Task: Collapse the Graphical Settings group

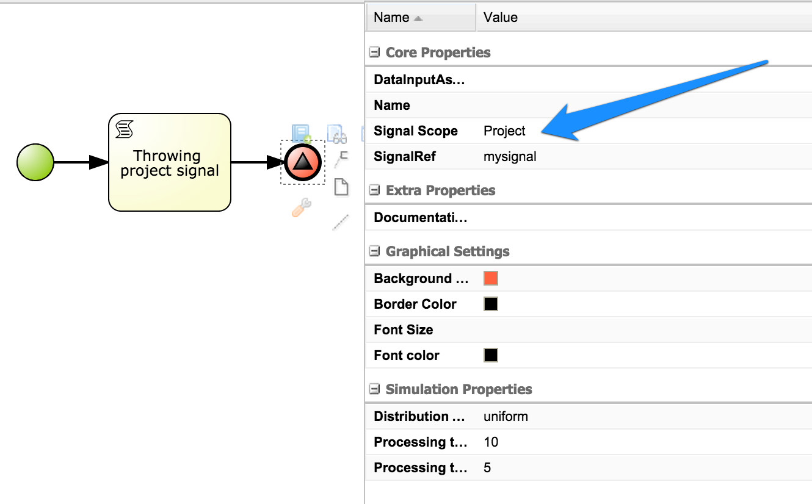Action: coord(375,252)
